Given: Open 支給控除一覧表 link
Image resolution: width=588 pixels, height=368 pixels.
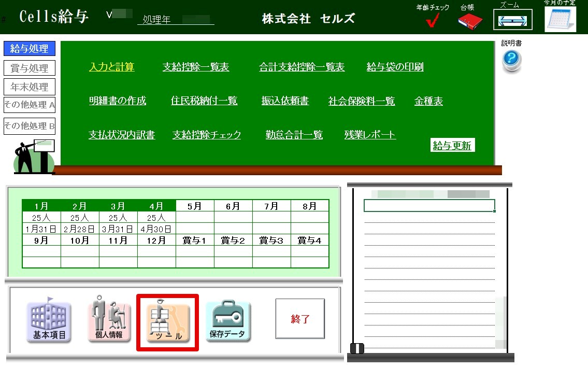Looking at the screenshot, I should pyautogui.click(x=196, y=67).
